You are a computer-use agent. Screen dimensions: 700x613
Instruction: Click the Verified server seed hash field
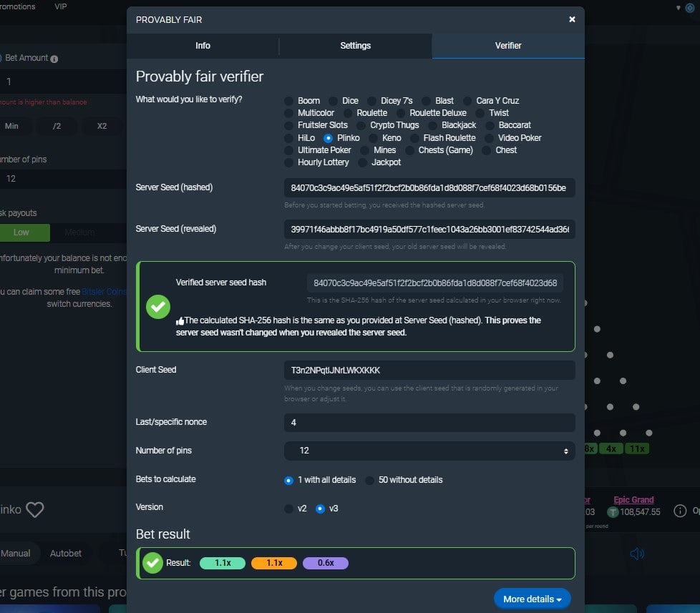435,283
